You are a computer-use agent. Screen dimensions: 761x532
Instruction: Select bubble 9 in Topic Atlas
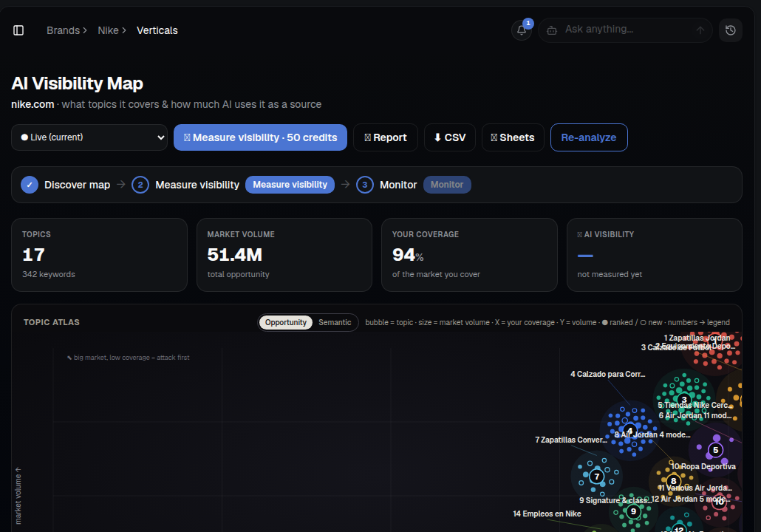click(x=633, y=511)
